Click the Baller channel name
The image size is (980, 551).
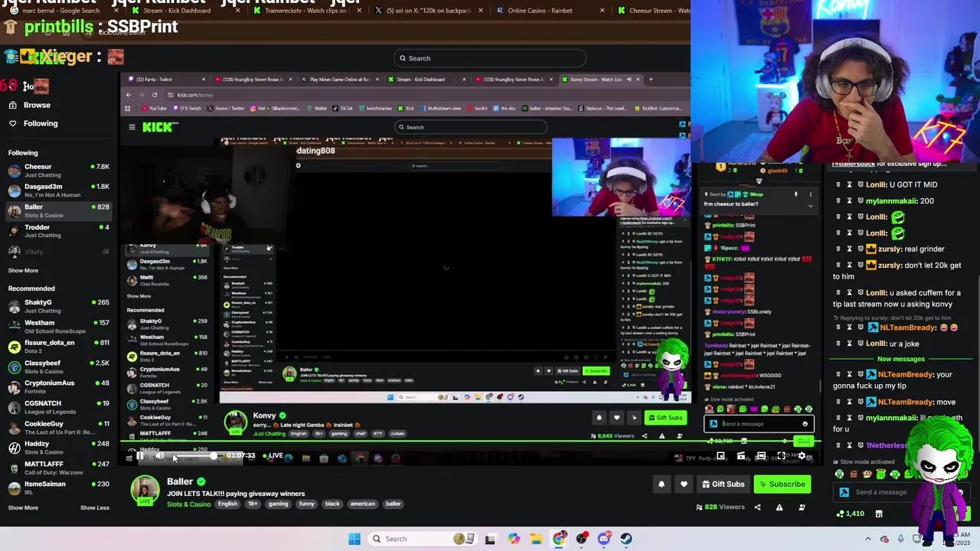[x=180, y=481]
